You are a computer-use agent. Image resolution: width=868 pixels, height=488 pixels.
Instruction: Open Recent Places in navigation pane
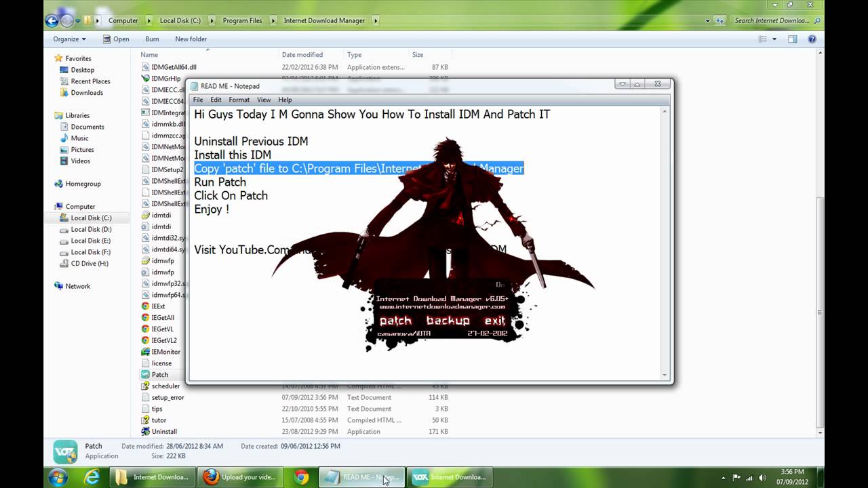90,81
